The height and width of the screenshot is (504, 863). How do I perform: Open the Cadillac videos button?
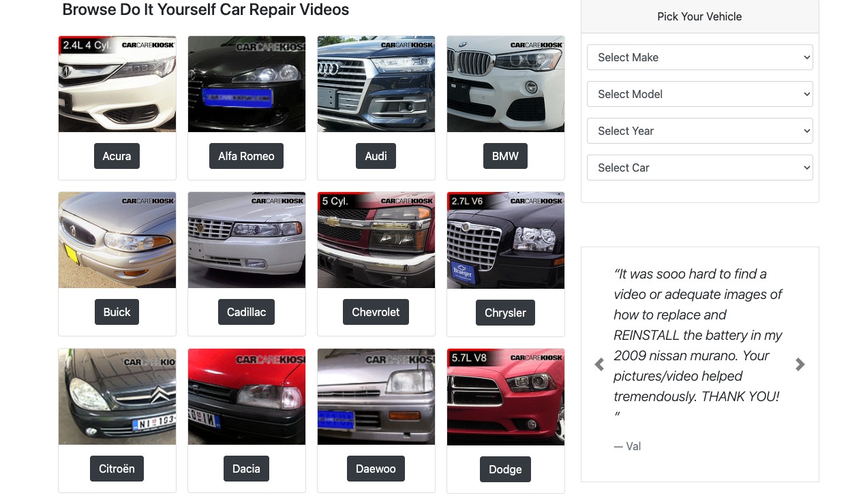point(246,312)
